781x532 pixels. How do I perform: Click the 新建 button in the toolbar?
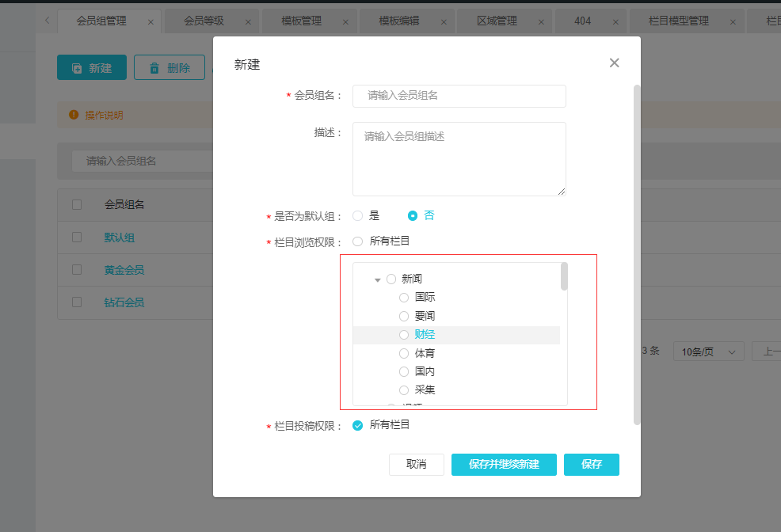click(x=92, y=67)
